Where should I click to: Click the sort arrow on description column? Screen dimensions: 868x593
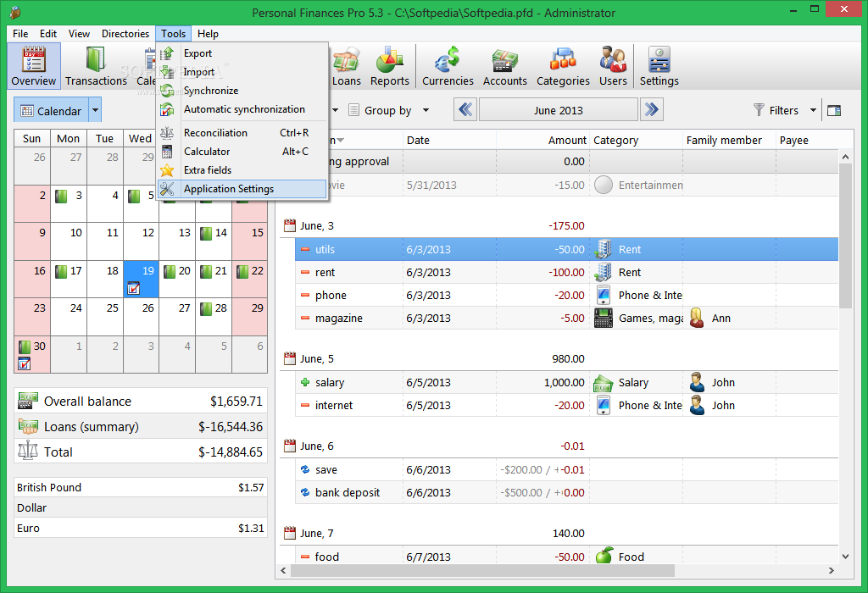tap(341, 140)
